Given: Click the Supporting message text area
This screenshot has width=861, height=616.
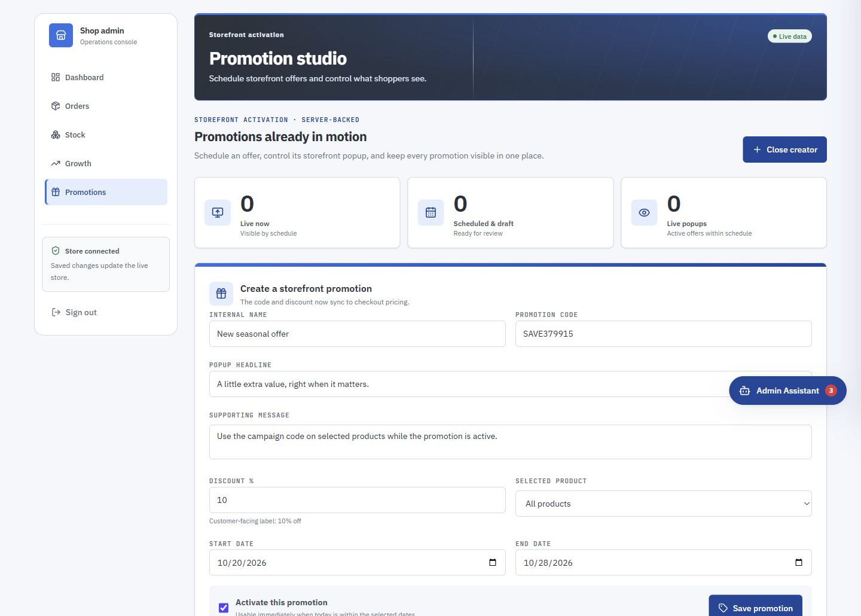Looking at the screenshot, I should tap(511, 442).
